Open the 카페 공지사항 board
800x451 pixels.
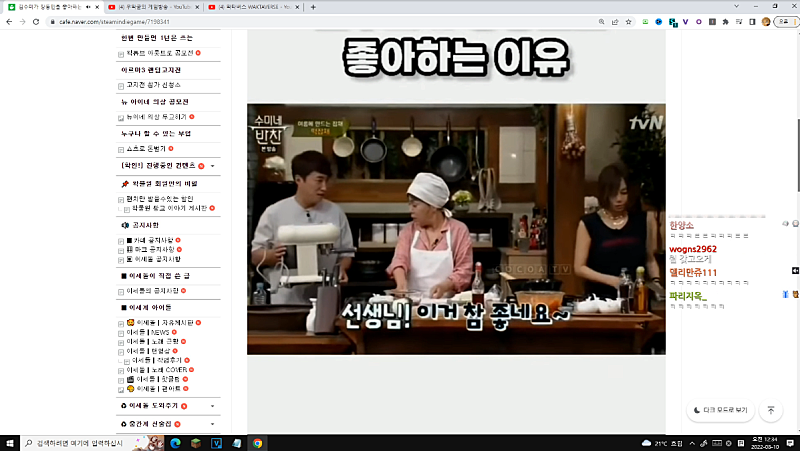pyautogui.click(x=150, y=240)
